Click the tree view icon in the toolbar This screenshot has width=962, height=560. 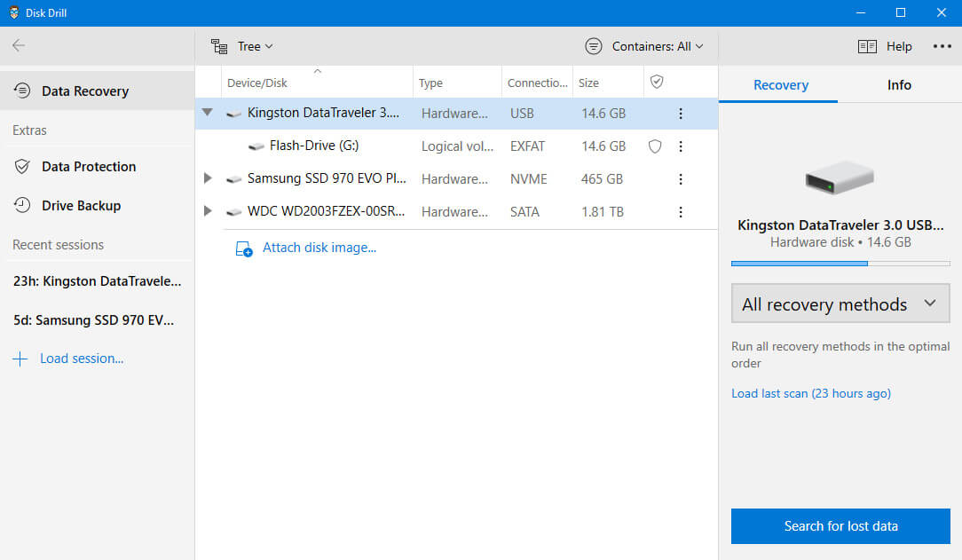tap(218, 45)
